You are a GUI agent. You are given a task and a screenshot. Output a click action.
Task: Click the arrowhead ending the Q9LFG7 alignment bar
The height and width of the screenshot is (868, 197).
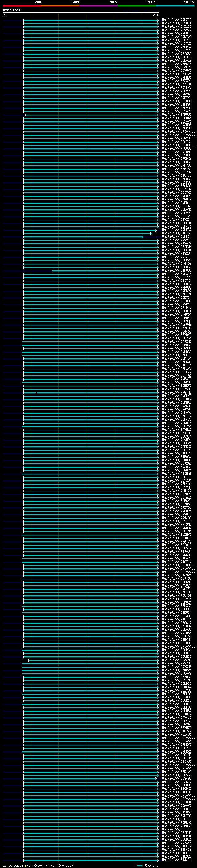156,230
